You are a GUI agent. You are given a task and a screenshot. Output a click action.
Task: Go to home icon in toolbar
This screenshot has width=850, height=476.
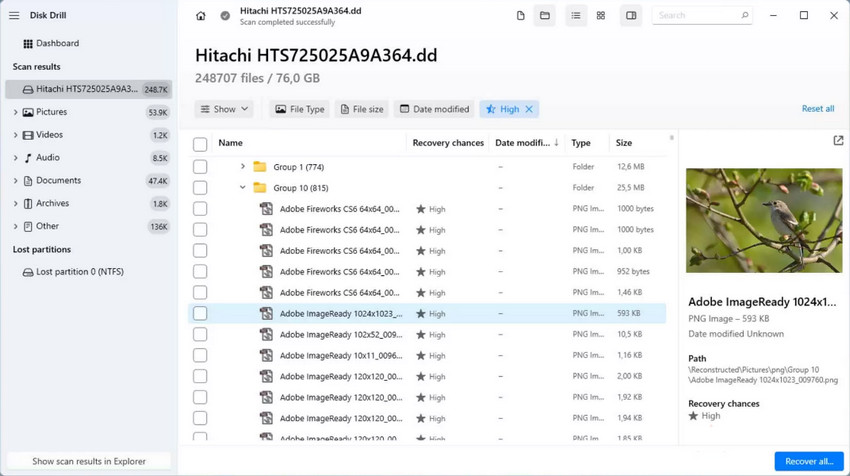(201, 16)
